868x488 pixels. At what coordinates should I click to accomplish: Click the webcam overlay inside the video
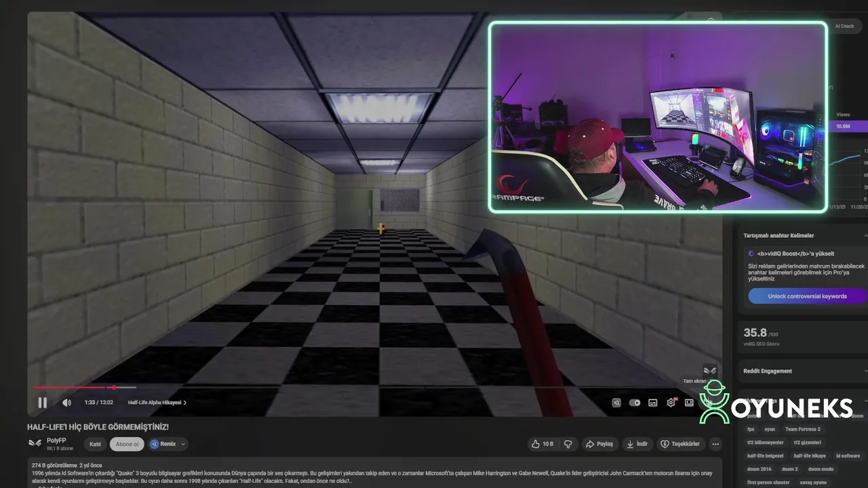tap(658, 117)
